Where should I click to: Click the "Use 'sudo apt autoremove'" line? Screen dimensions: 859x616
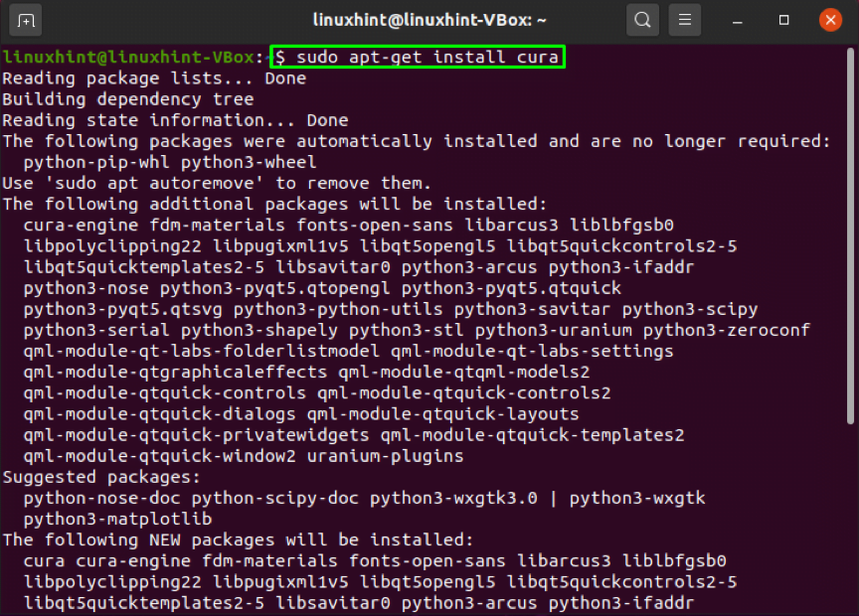[x=217, y=184]
